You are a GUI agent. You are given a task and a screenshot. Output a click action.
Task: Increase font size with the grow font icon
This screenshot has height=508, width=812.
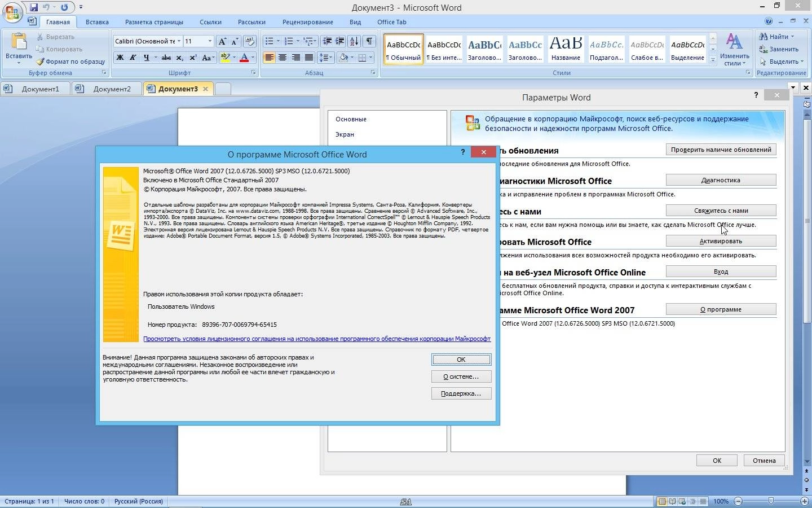tap(222, 41)
